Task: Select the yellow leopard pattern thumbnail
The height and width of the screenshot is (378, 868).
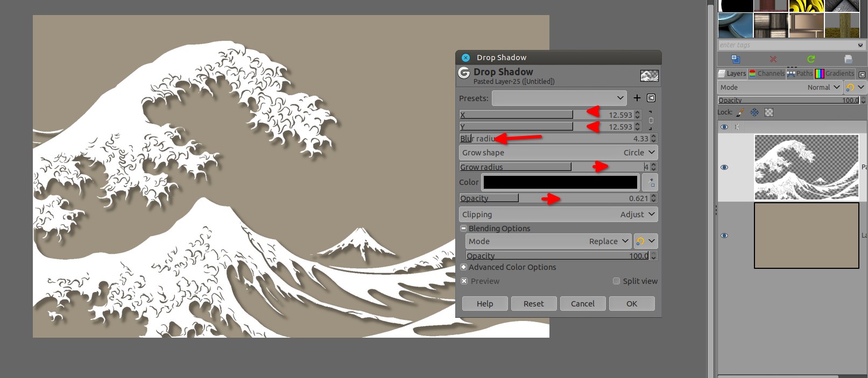Action: [807, 5]
